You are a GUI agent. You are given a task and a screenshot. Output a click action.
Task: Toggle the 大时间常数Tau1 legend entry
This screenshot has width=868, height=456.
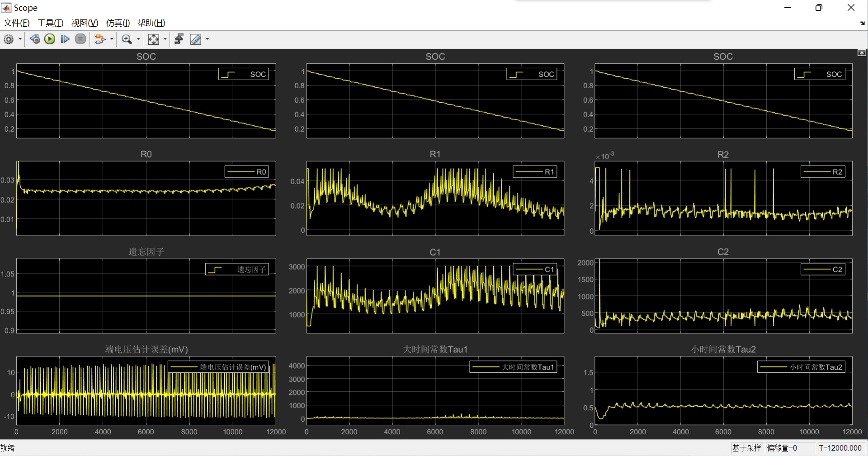tap(513, 367)
